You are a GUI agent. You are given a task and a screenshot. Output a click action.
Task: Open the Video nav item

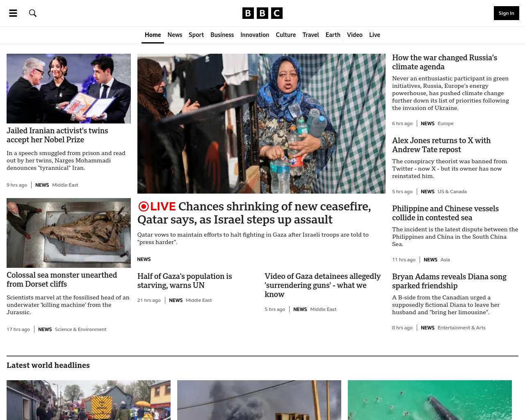355,35
